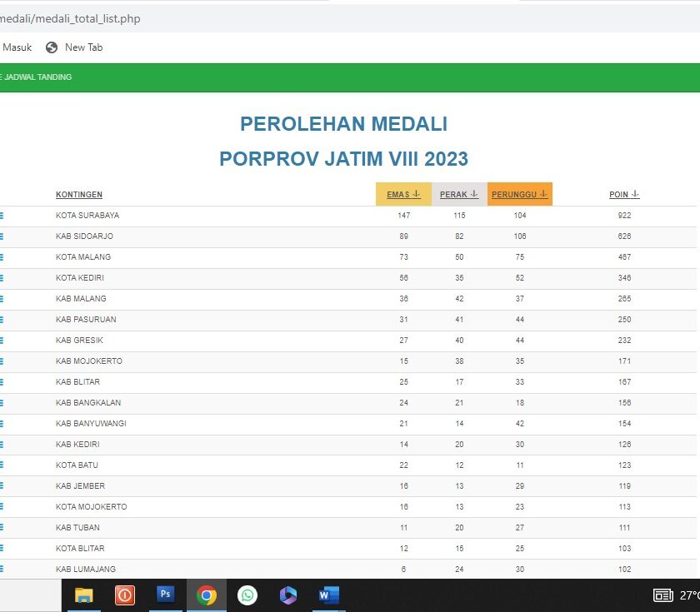Image resolution: width=700 pixels, height=612 pixels.
Task: Click the KONTINGEN column header link
Action: [x=79, y=195]
